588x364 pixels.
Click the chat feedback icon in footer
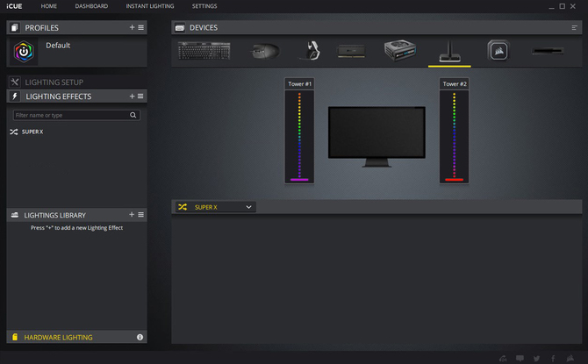520,359
